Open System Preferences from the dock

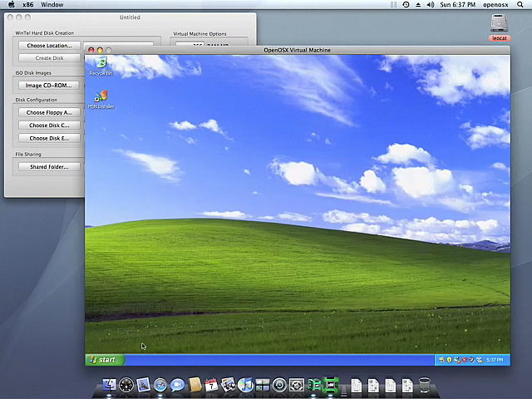click(x=297, y=385)
